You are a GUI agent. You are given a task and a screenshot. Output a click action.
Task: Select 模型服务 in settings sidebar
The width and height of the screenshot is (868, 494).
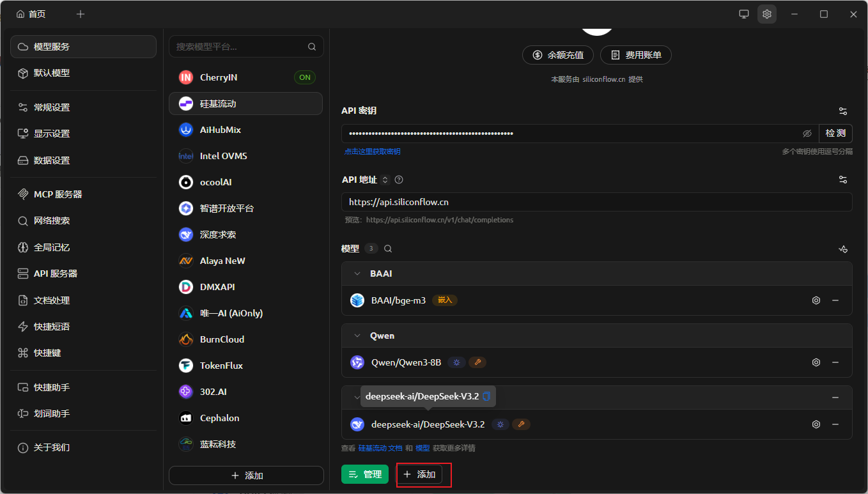83,47
